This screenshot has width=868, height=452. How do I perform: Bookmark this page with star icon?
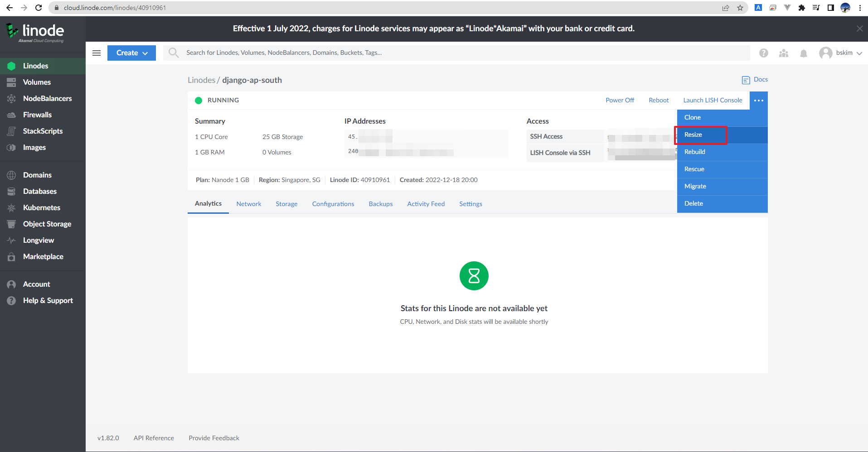pos(740,8)
